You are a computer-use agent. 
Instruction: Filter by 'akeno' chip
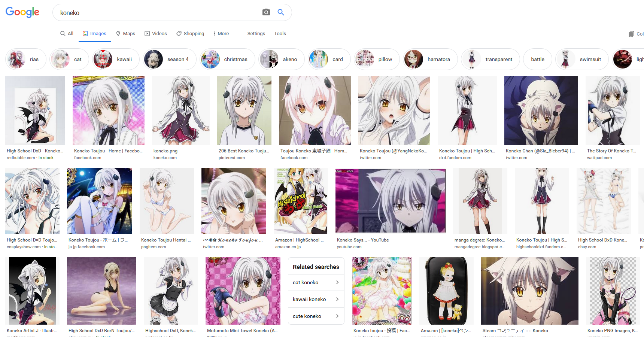(281, 59)
